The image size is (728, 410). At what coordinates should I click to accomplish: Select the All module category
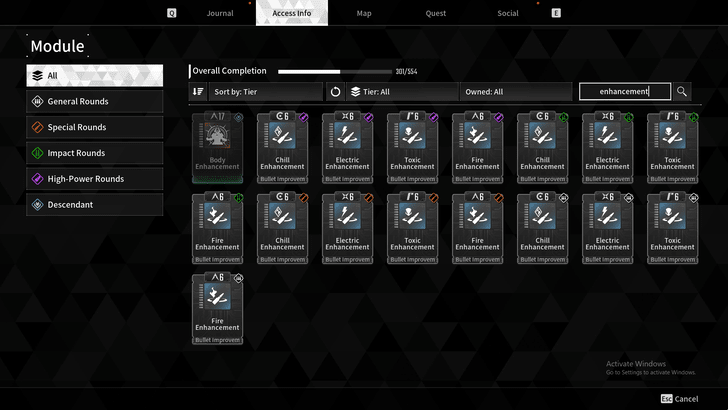95,75
